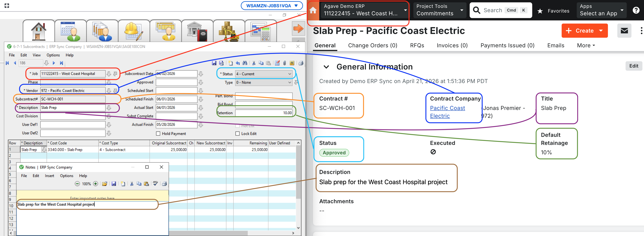Open the yellow hard hat planning icon

(x=134, y=31)
